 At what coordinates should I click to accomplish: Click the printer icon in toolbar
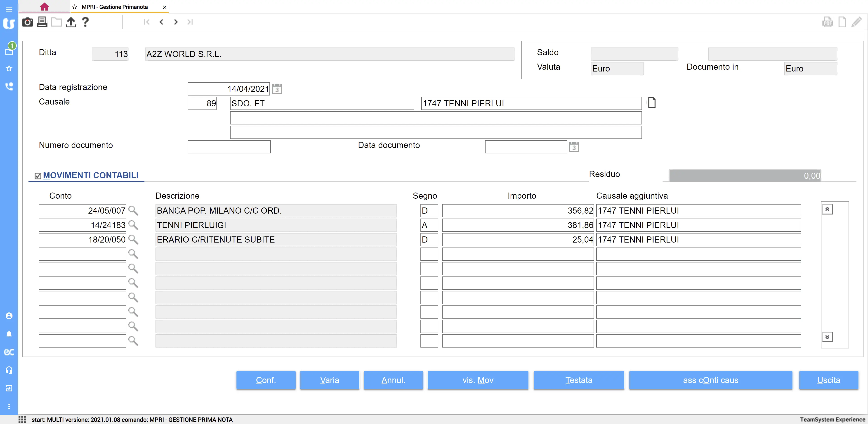(42, 22)
